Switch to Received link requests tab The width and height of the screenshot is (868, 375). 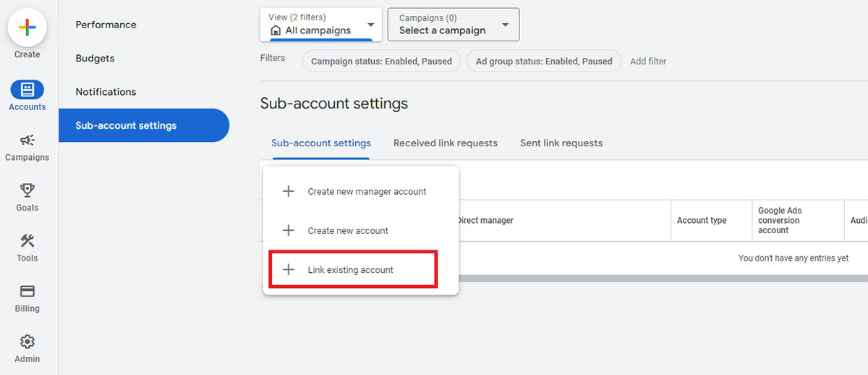click(x=446, y=143)
